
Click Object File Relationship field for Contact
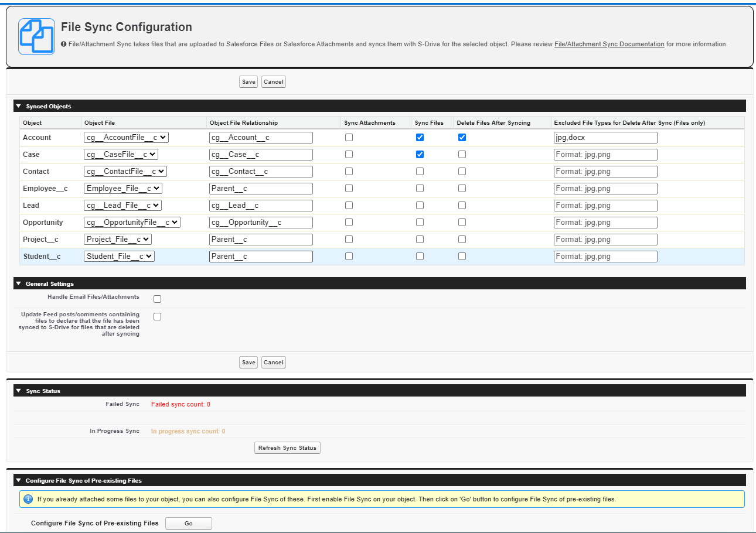261,172
